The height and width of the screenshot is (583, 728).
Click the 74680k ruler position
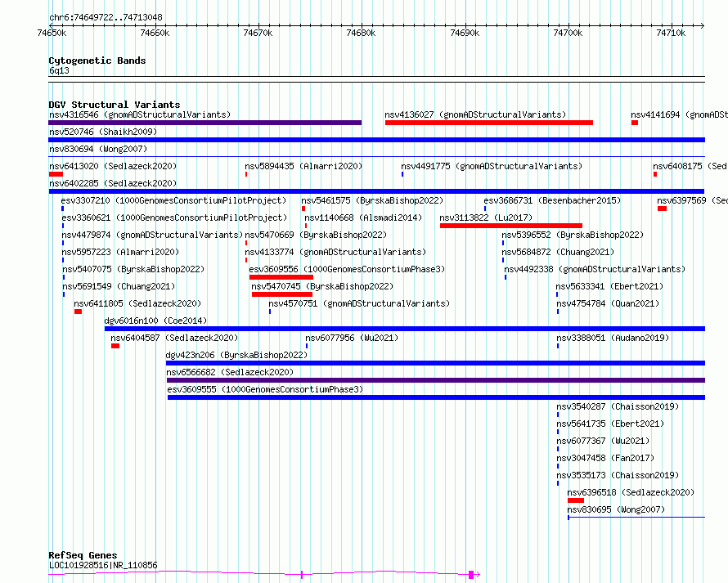click(x=362, y=33)
